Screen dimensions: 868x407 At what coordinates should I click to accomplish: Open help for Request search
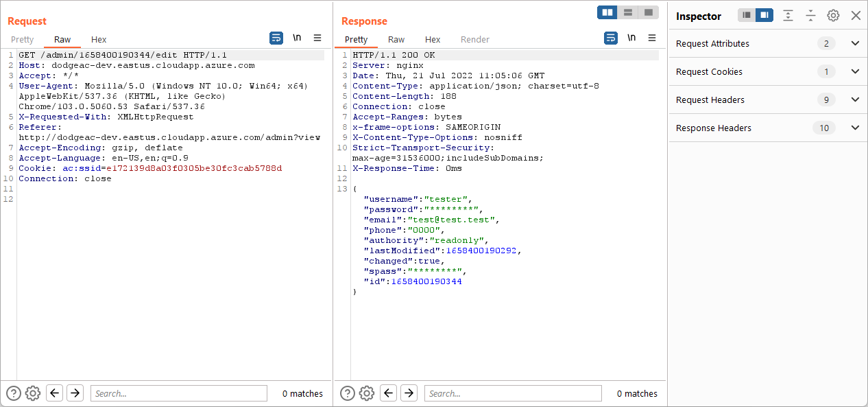click(x=14, y=393)
